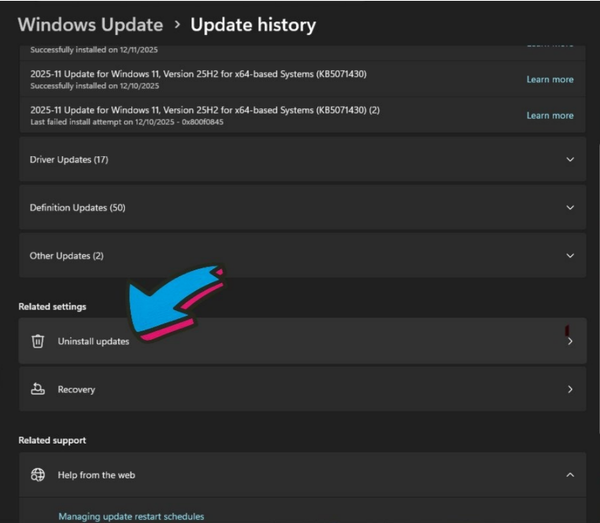
Task: Select the Driver Updates (17) label
Action: [69, 160]
